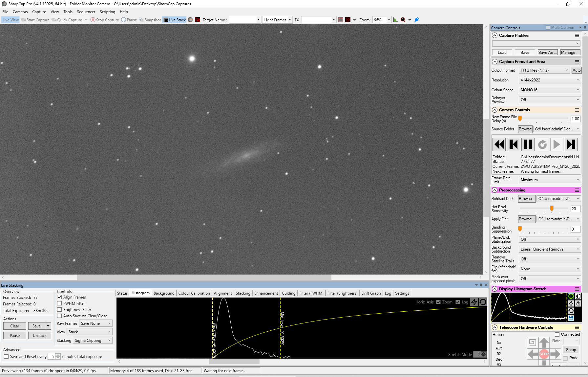588x377 pixels.
Task: Collapse the Camera Controls section
Action: 495,110
